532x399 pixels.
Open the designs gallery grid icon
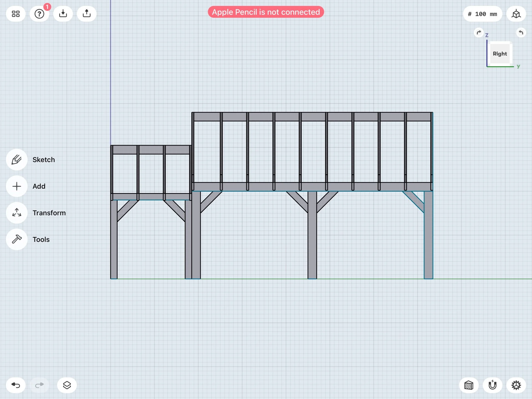[16, 14]
